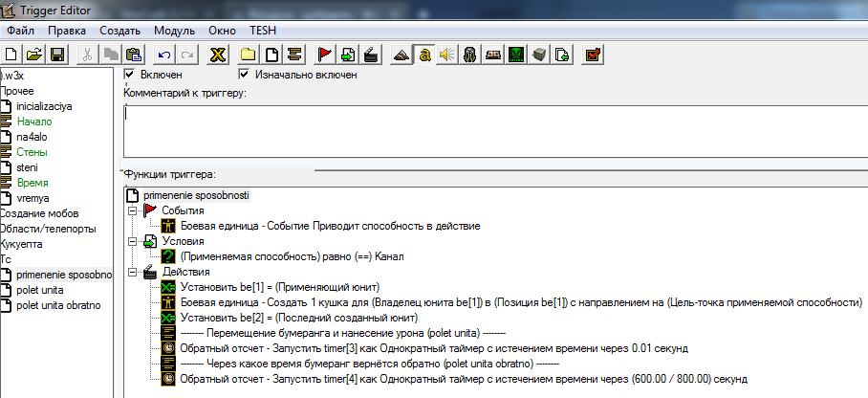Open the Import Manager icon
868x398 pixels.
562,55
